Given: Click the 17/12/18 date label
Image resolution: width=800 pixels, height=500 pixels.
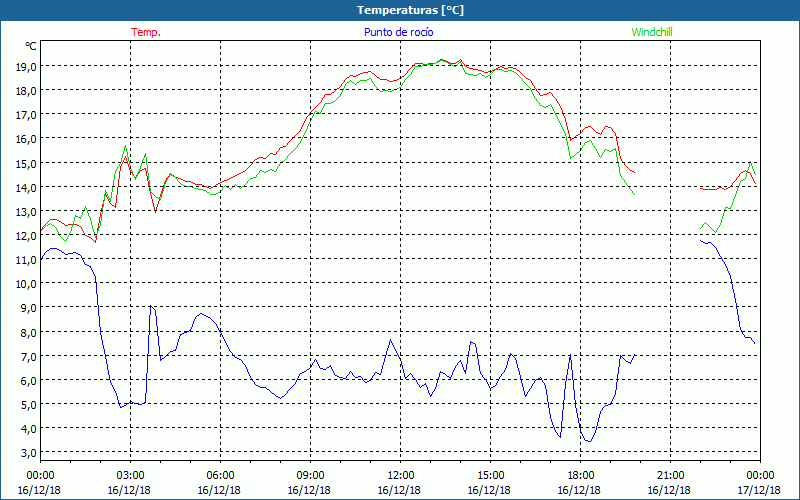Looking at the screenshot, I should [x=759, y=490].
